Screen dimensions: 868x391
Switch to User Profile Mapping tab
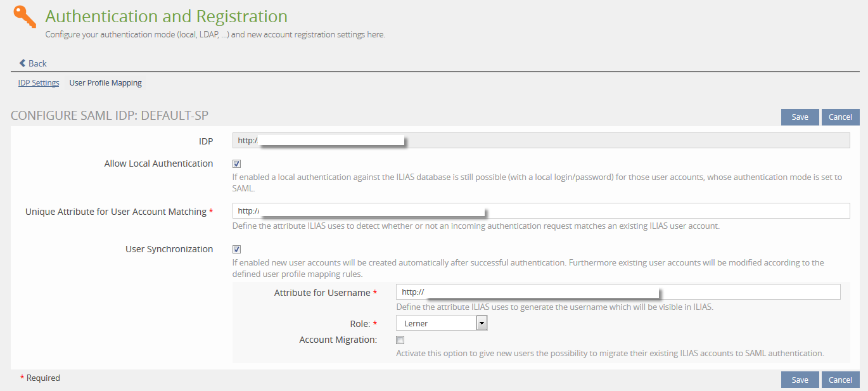[105, 83]
